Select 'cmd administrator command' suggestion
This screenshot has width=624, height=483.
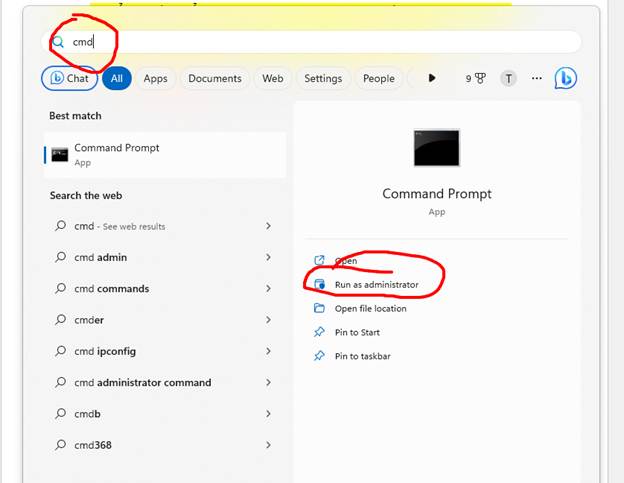click(165, 382)
